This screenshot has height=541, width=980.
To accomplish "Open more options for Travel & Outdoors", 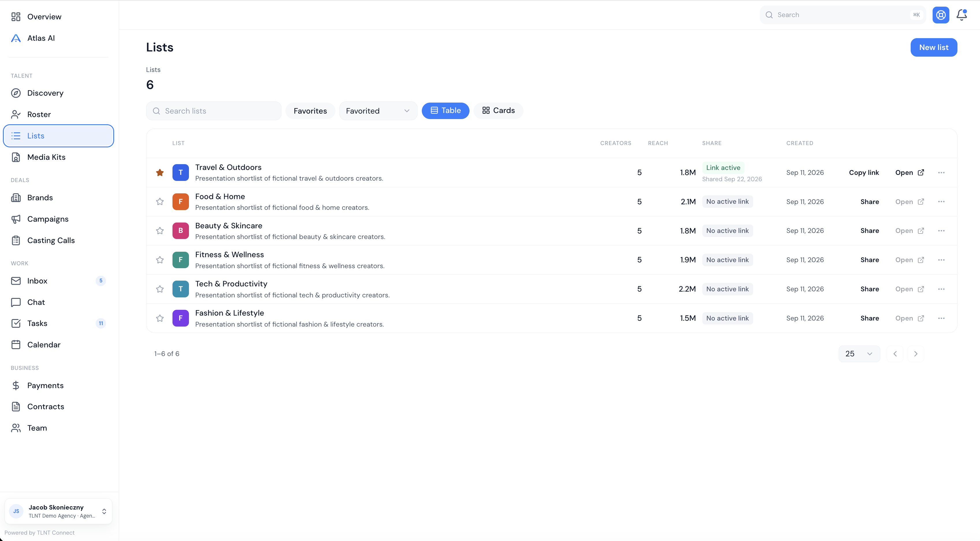I will click(x=941, y=172).
